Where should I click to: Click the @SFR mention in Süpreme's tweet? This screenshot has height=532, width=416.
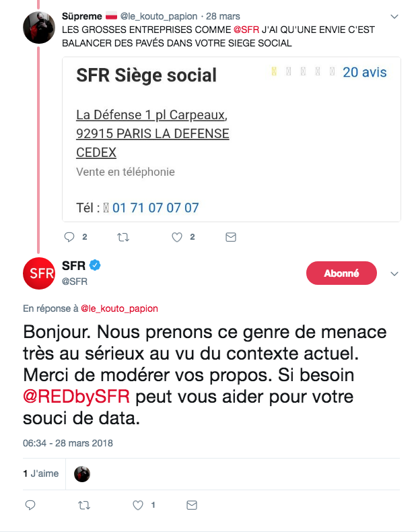(x=248, y=30)
